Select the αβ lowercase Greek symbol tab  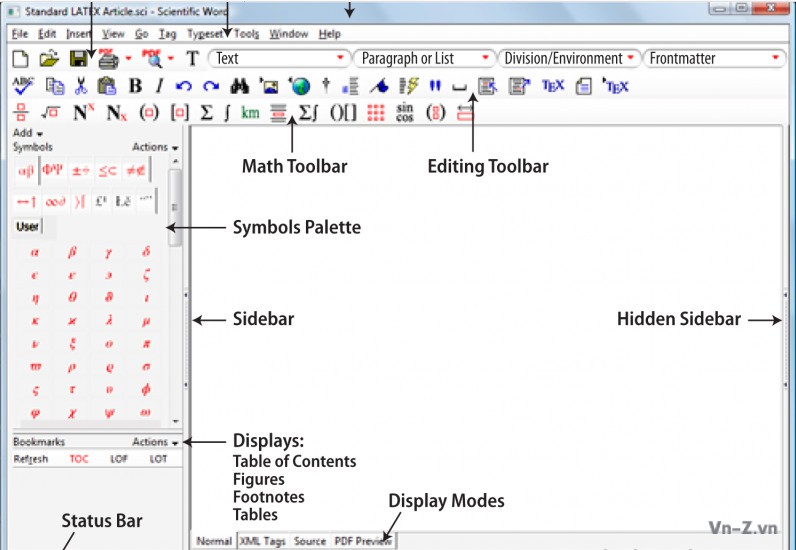pyautogui.click(x=26, y=171)
